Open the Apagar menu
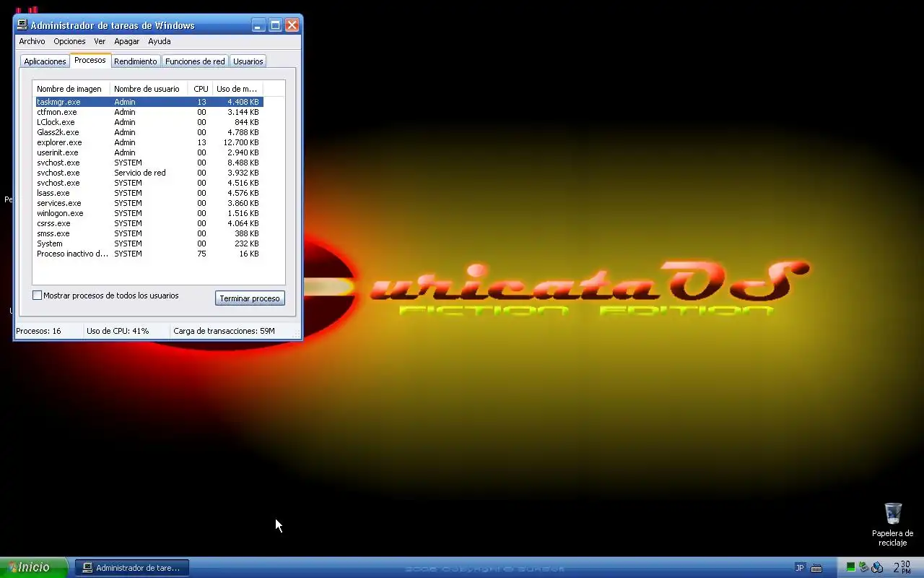This screenshot has width=924, height=578. (126, 41)
